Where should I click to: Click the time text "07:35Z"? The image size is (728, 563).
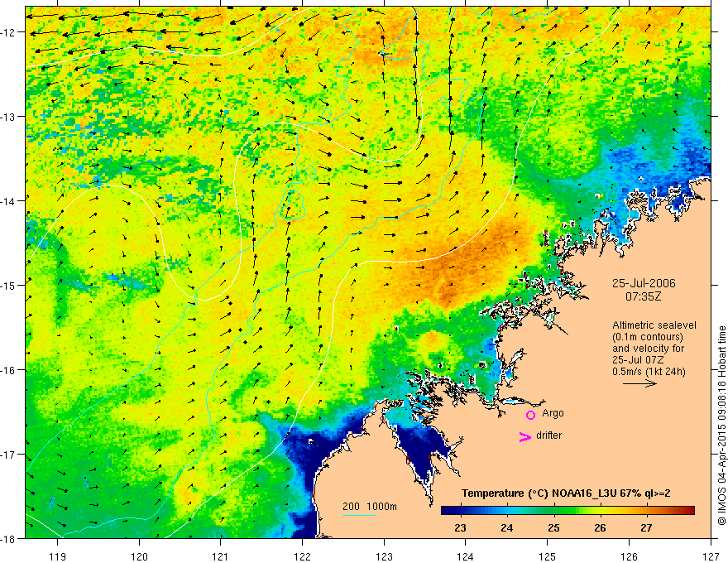coord(643,296)
